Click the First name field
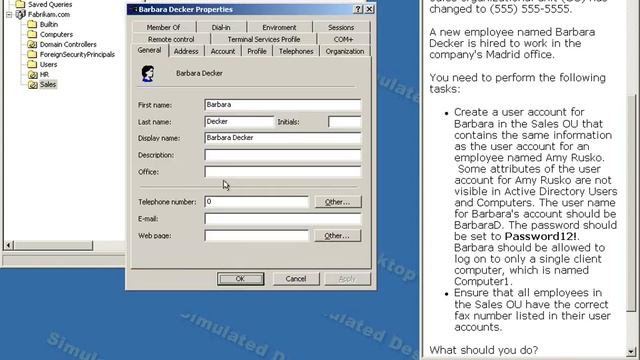 point(282,105)
